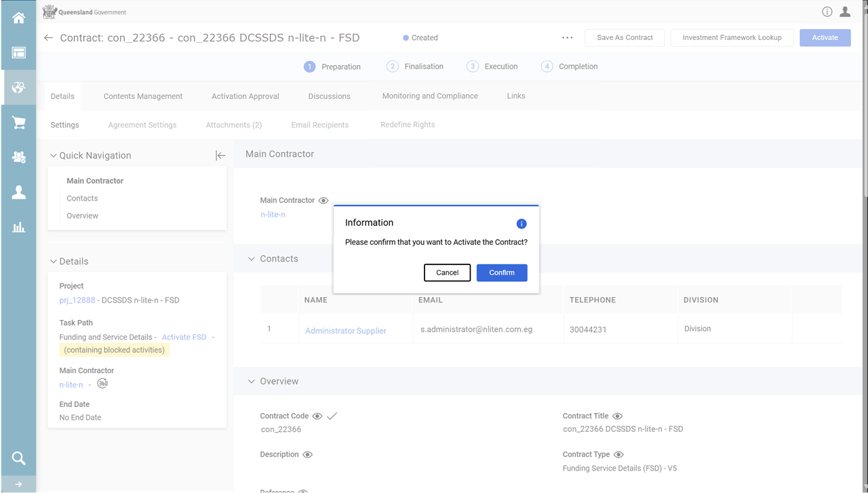Image resolution: width=868 pixels, height=493 pixels.
Task: Open the Administrator Supplier contact link
Action: (345, 331)
